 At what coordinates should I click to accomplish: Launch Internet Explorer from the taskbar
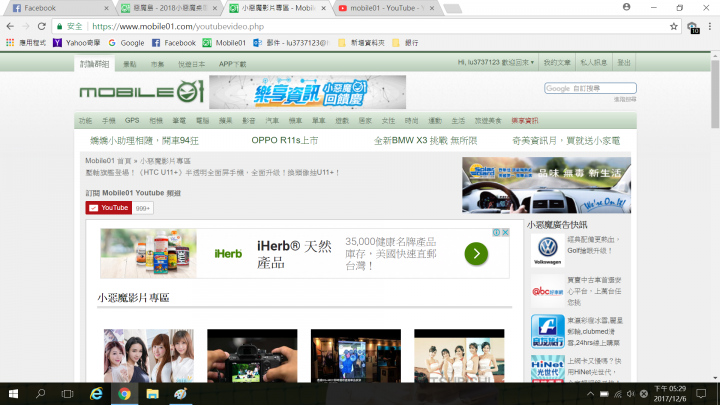click(96, 394)
